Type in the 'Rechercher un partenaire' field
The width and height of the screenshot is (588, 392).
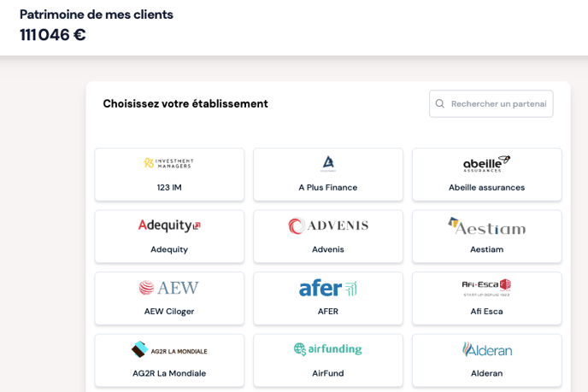(x=498, y=104)
